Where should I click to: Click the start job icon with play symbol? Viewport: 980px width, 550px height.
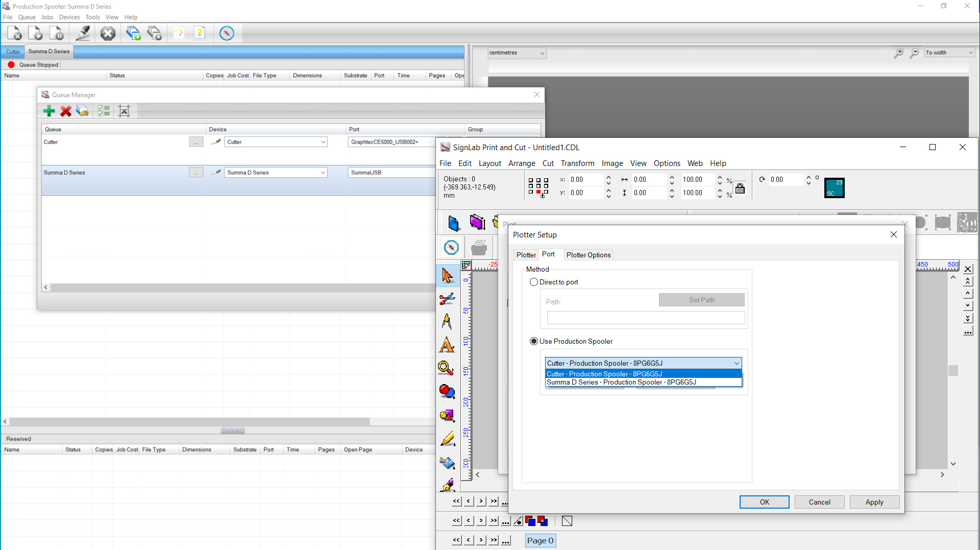[35, 33]
